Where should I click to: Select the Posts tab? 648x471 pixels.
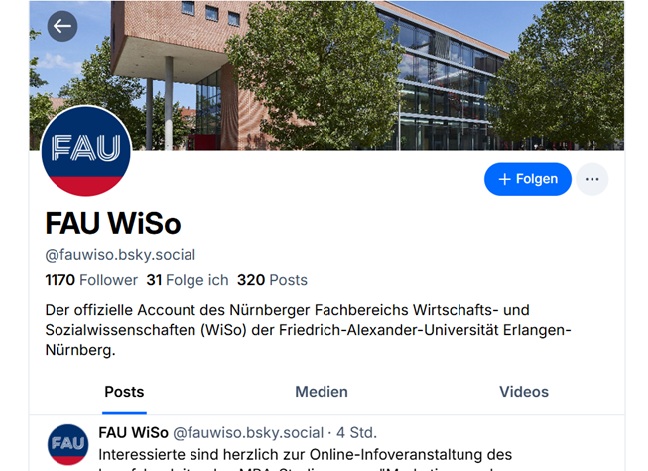(124, 392)
